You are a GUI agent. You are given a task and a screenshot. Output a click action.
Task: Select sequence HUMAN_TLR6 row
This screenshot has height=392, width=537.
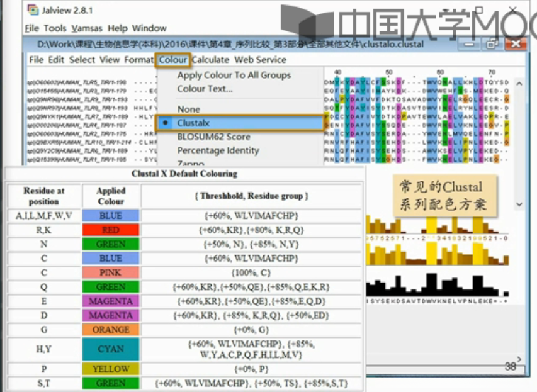coord(78,150)
